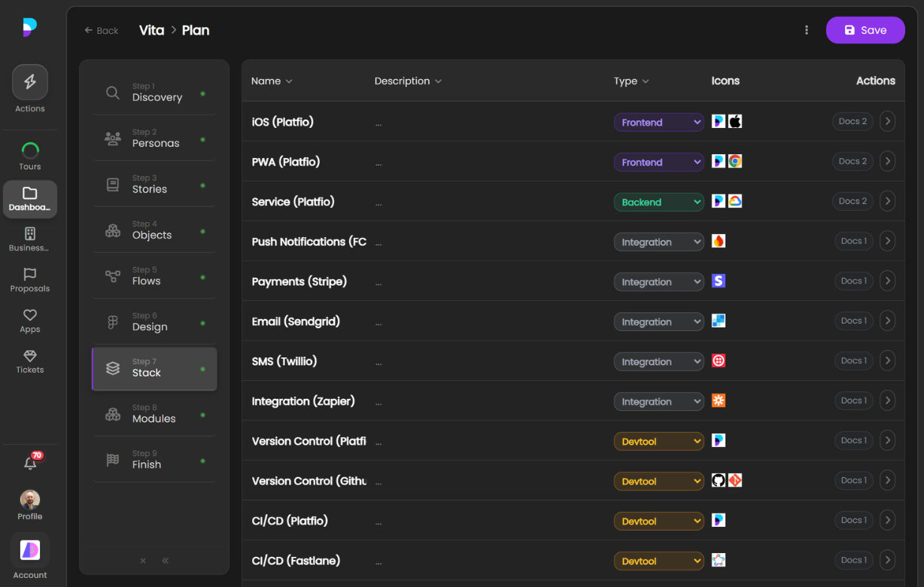Click the Save button
Image resolution: width=924 pixels, height=587 pixels.
coord(865,30)
